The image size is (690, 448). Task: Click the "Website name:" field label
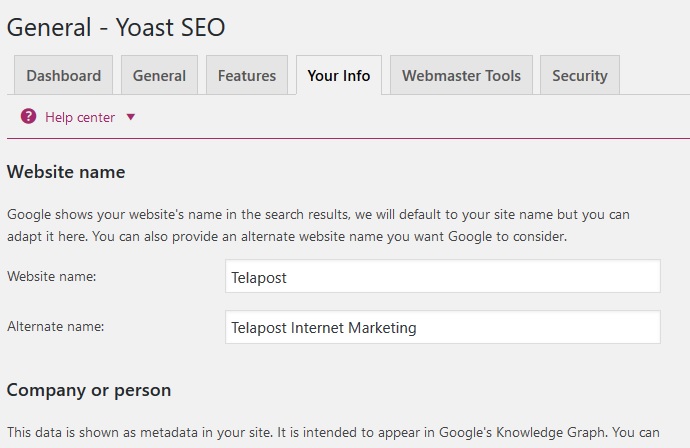(x=51, y=276)
